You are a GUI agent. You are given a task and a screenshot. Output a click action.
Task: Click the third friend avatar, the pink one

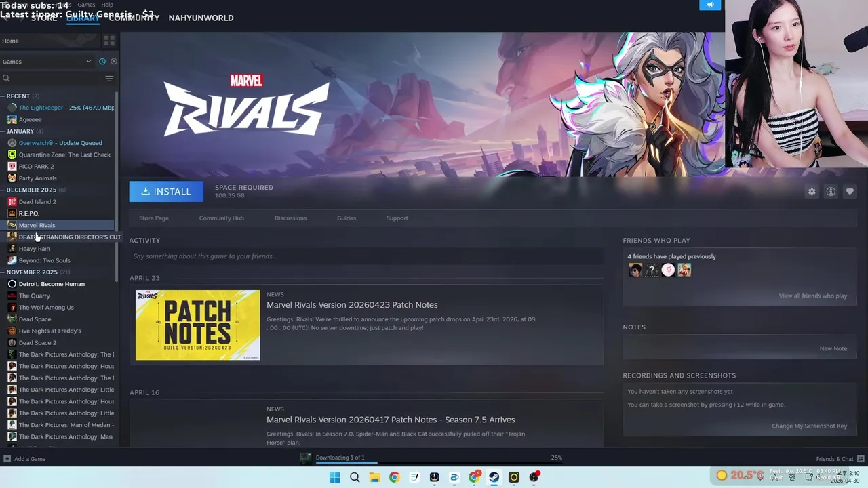pyautogui.click(x=668, y=270)
